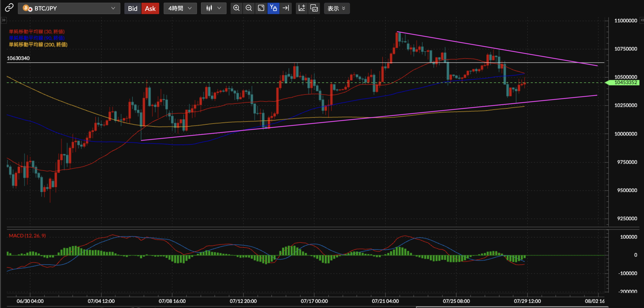Click the 06/30 04:00 time axis label
Viewport: 644px width, 308px height.
[x=30, y=301]
